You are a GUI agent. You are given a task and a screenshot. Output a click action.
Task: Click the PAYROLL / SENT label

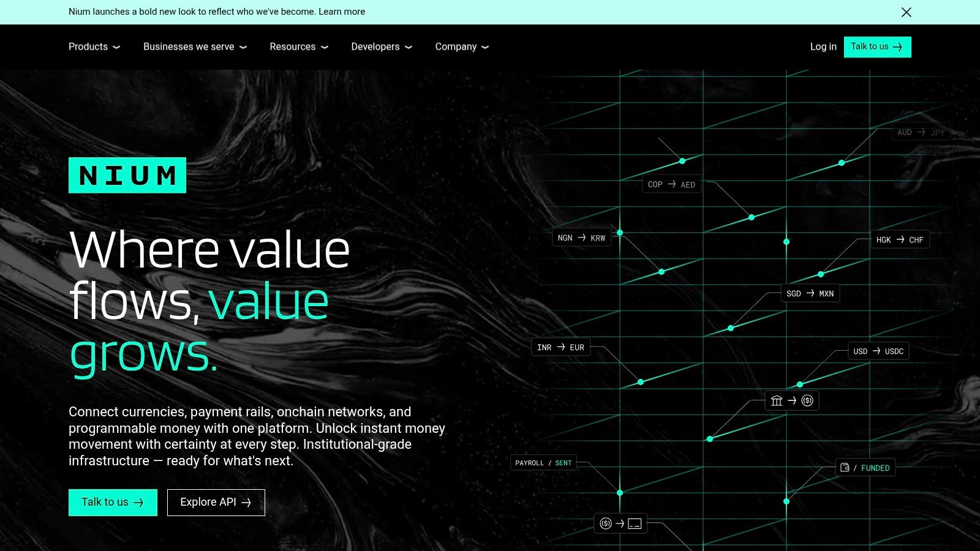coord(543,463)
